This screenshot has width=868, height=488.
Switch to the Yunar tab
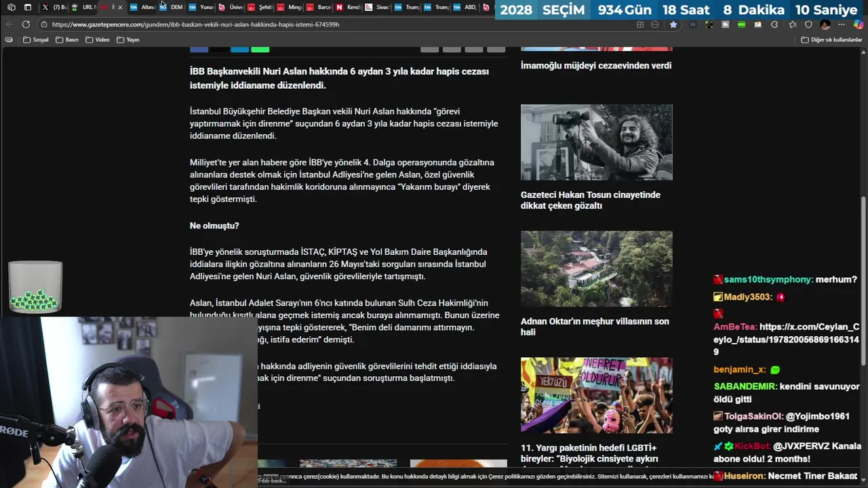(201, 7)
